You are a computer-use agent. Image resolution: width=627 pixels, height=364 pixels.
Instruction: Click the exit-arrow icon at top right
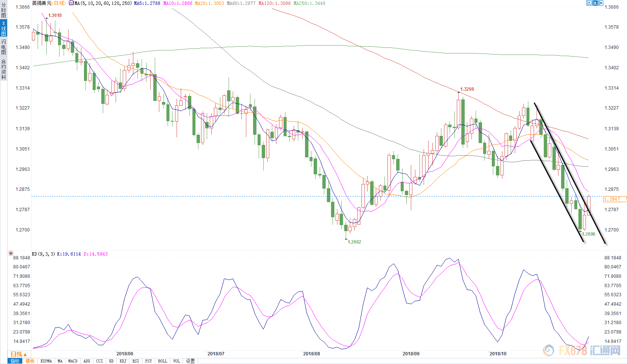(x=601, y=3)
